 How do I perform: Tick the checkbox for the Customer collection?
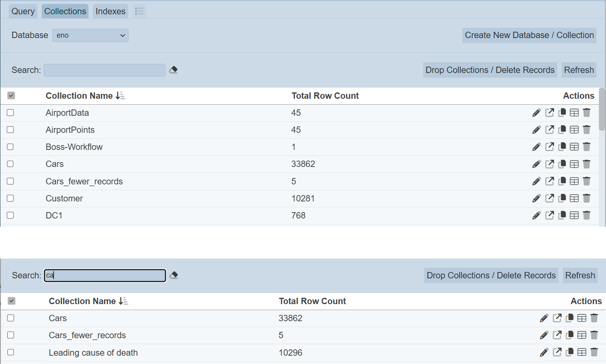11,198
